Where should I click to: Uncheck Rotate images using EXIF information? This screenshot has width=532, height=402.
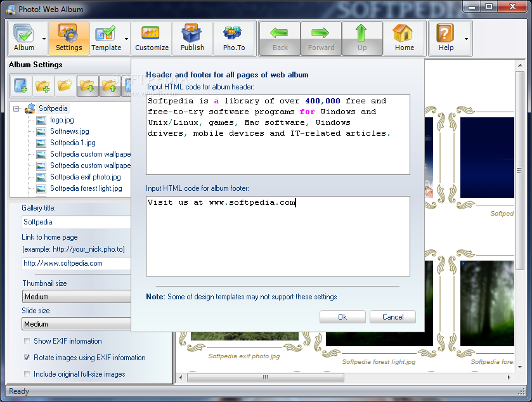tap(27, 357)
